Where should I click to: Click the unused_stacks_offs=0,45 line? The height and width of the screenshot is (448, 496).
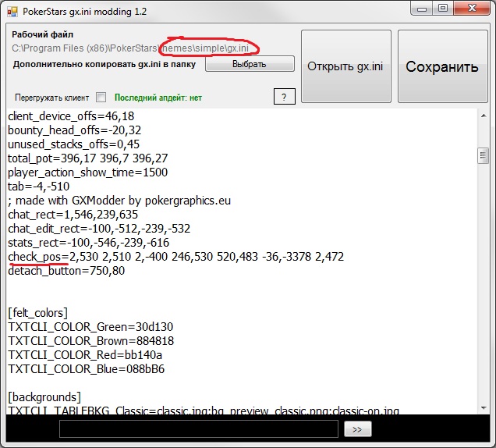pyautogui.click(x=74, y=144)
